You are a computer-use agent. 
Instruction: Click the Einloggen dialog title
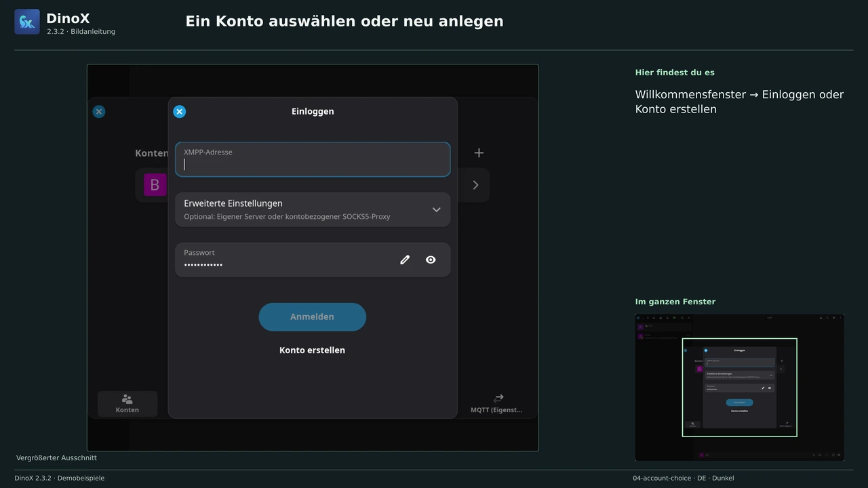click(x=313, y=111)
